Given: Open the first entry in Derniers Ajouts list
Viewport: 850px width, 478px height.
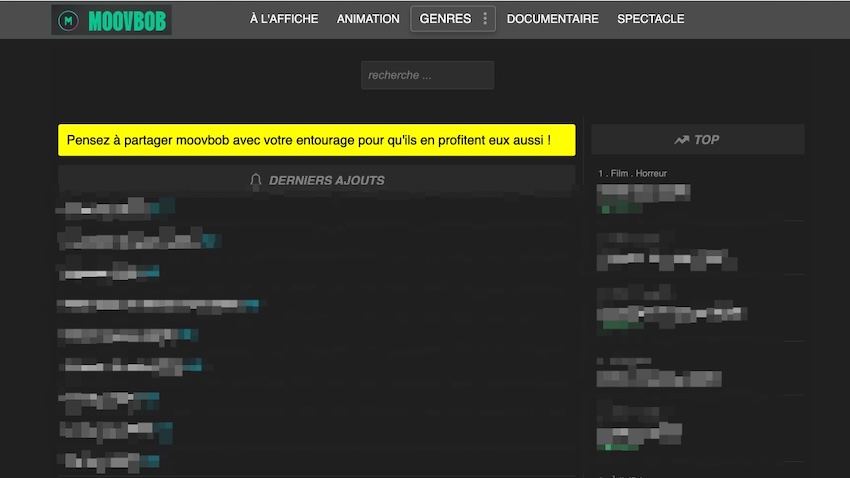Looking at the screenshot, I should (x=105, y=208).
